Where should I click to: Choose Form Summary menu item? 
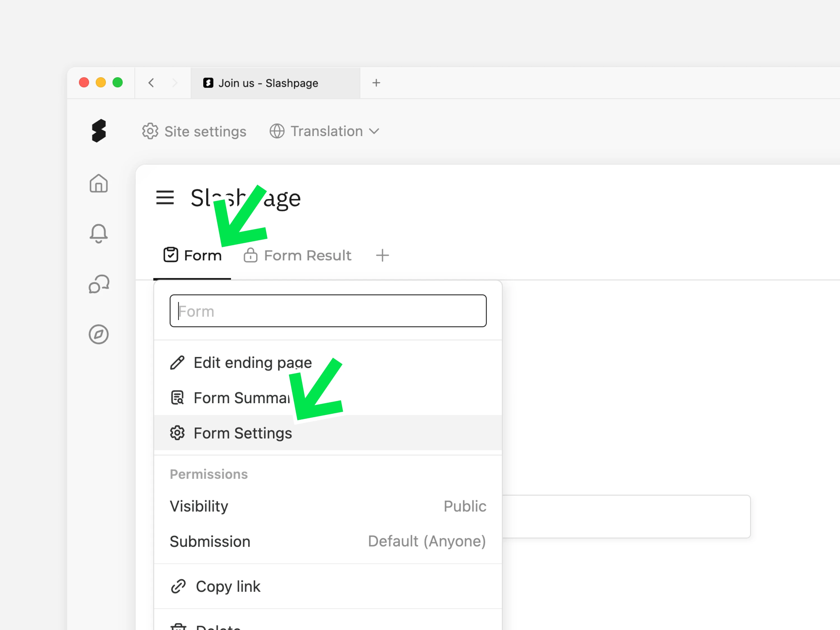(x=328, y=398)
